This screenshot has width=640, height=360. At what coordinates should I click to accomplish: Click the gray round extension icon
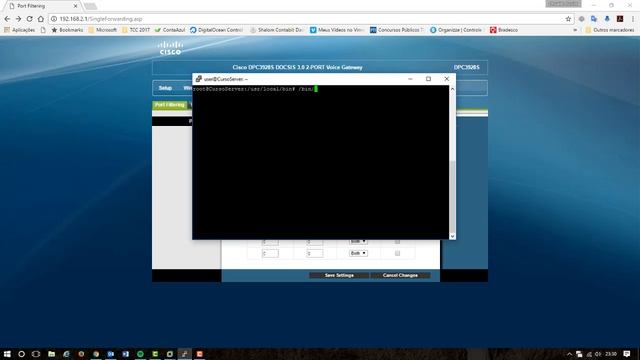(x=582, y=19)
